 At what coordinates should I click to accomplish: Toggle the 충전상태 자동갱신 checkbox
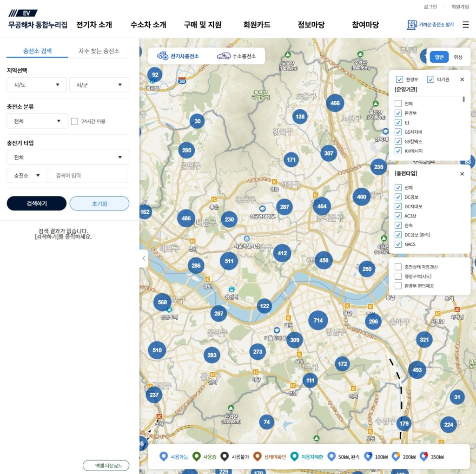[x=398, y=267]
